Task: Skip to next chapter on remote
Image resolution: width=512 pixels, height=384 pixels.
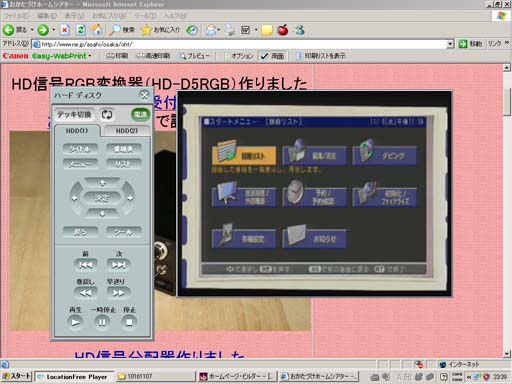Action: tap(119, 265)
